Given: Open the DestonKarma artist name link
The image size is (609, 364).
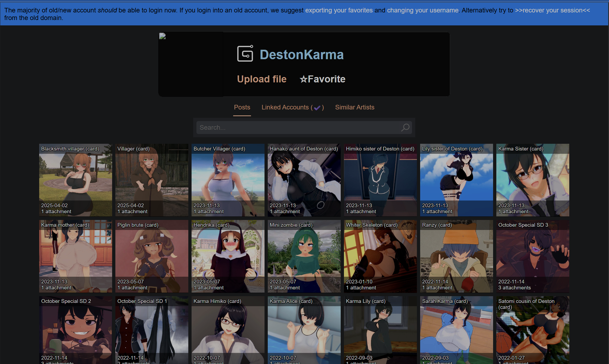Looking at the screenshot, I should tap(302, 55).
